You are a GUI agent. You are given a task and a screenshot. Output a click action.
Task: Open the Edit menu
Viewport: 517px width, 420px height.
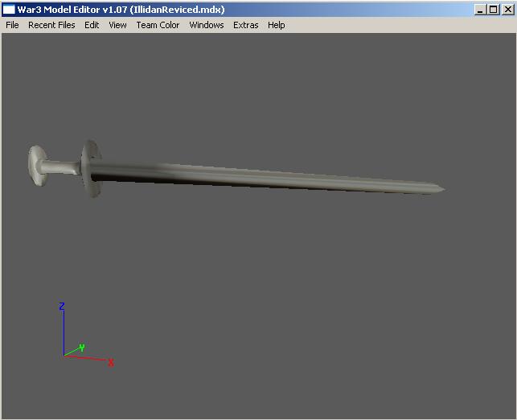(92, 25)
